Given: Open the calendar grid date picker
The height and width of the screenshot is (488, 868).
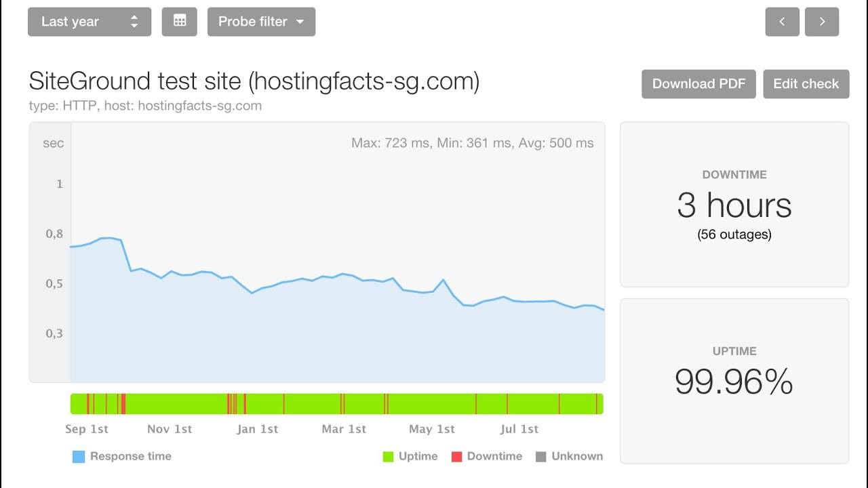Looking at the screenshot, I should [180, 22].
